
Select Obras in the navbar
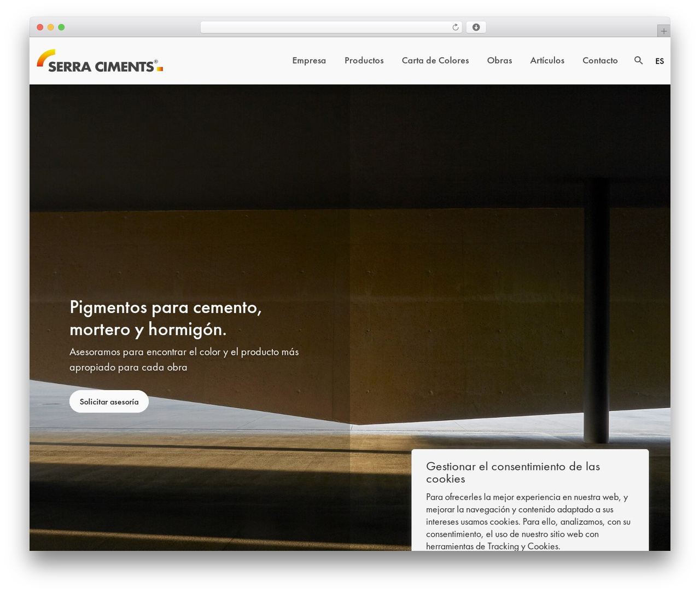click(x=500, y=61)
